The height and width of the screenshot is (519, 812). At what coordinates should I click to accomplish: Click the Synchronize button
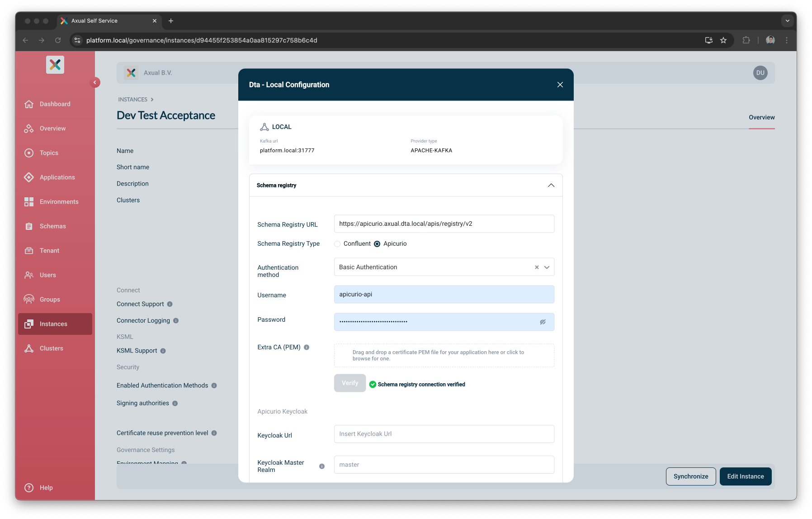[691, 476]
